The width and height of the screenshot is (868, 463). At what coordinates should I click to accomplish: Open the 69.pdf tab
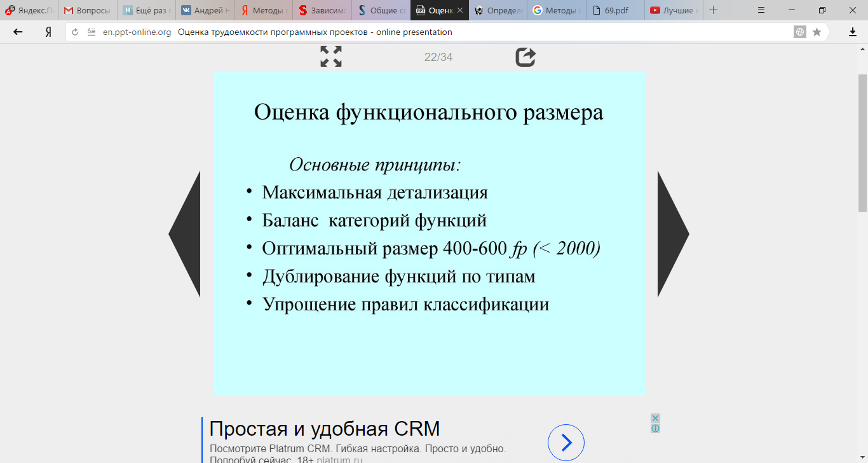click(x=614, y=10)
